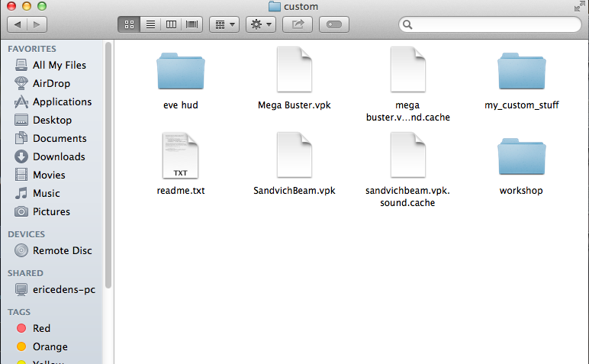Click the 'workshop' folder name label

click(x=521, y=191)
